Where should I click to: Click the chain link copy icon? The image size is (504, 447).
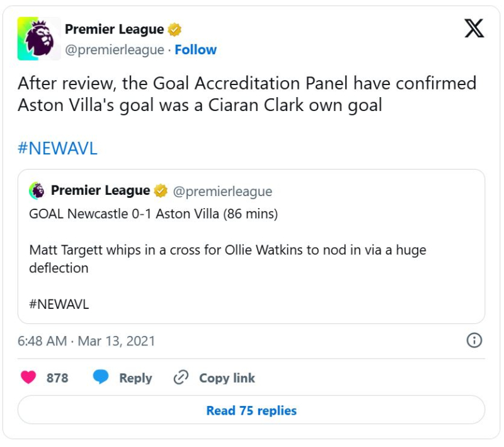pos(181,378)
